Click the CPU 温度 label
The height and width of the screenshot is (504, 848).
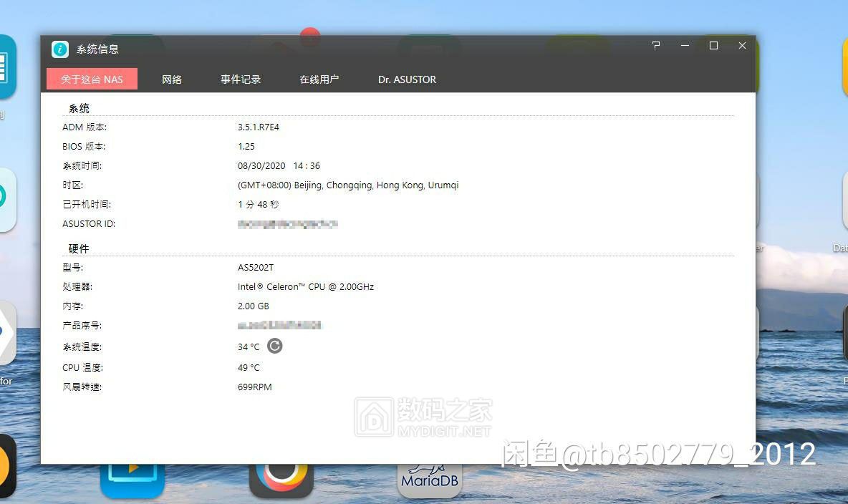pyautogui.click(x=83, y=368)
